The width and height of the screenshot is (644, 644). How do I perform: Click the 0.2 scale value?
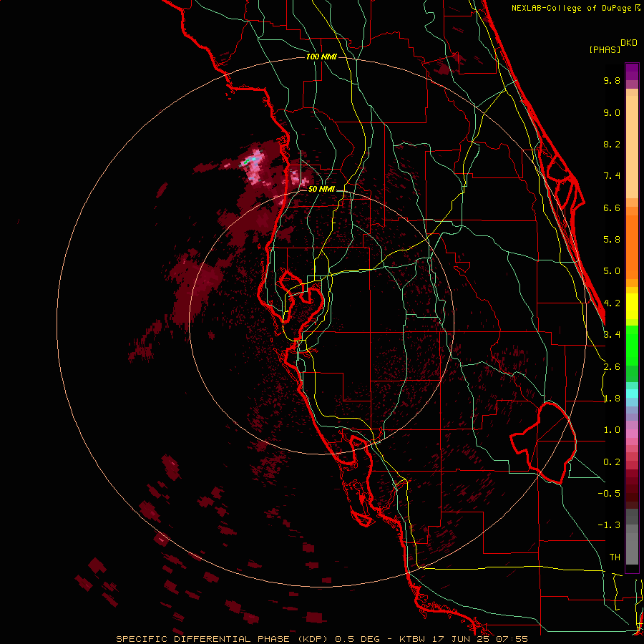tap(612, 462)
